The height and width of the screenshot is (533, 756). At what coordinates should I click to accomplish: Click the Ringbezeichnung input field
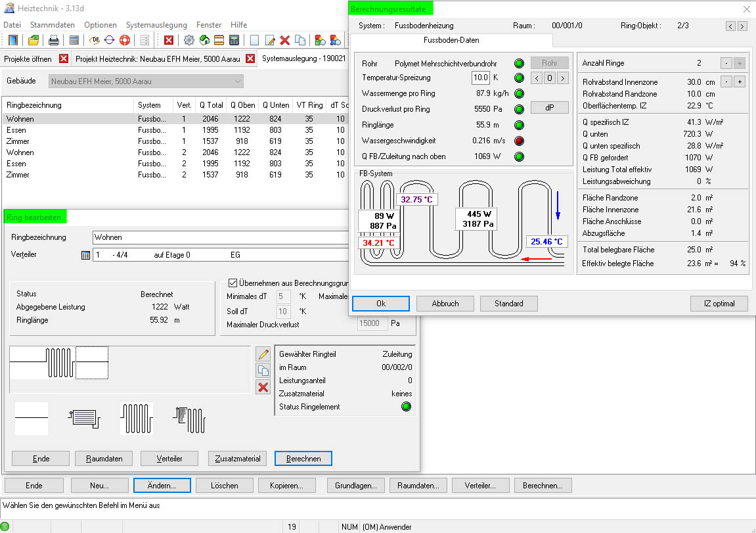220,237
